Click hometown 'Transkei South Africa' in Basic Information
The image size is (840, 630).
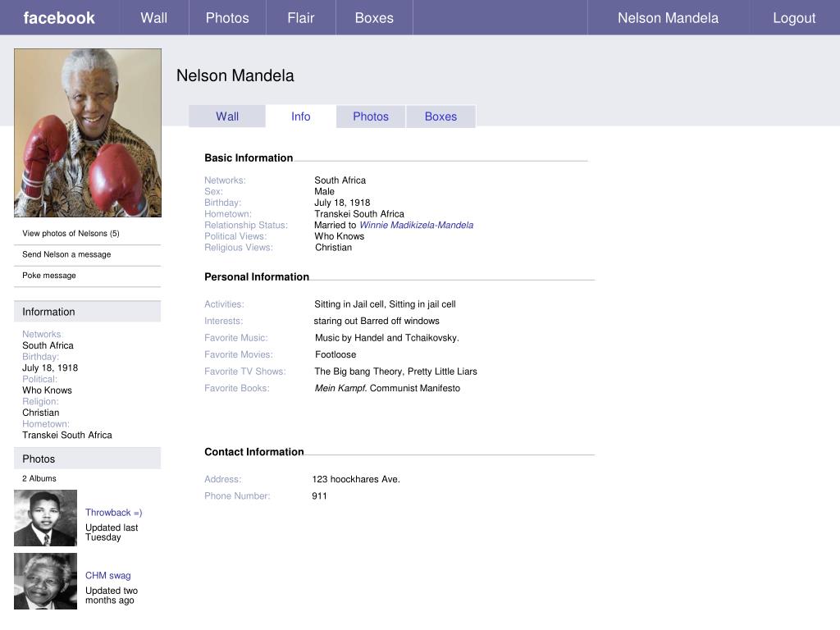click(359, 214)
